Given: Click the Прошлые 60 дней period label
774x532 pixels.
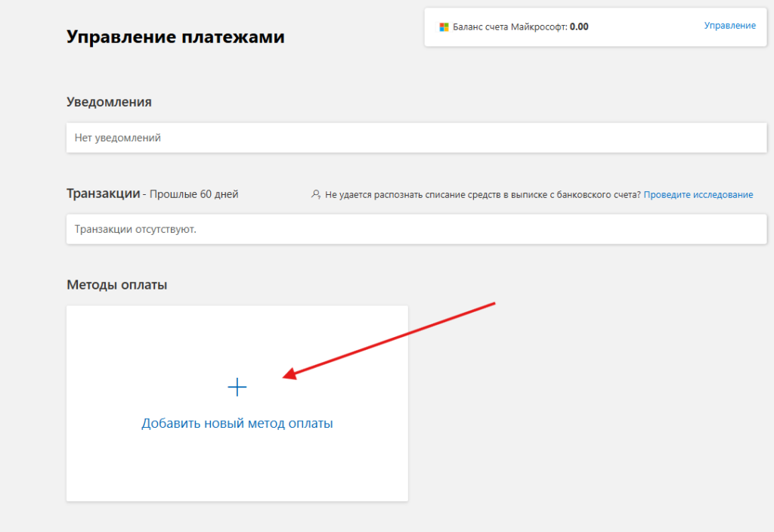Looking at the screenshot, I should [193, 194].
